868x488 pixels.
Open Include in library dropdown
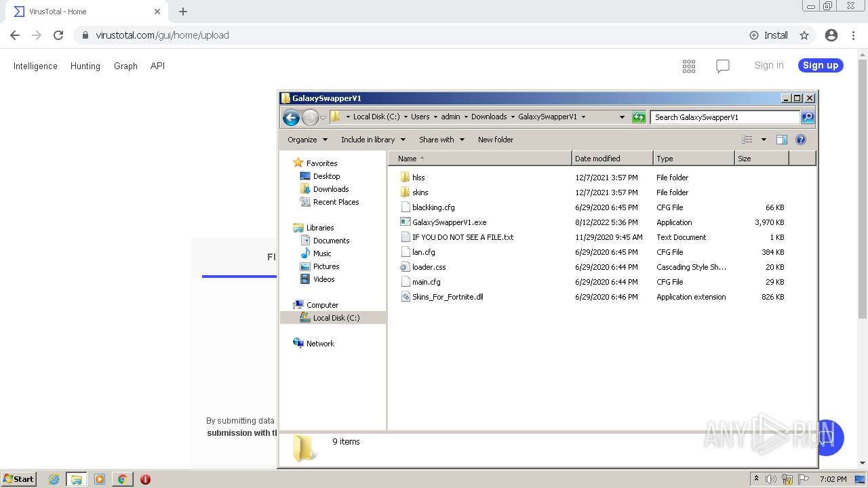pos(373,140)
